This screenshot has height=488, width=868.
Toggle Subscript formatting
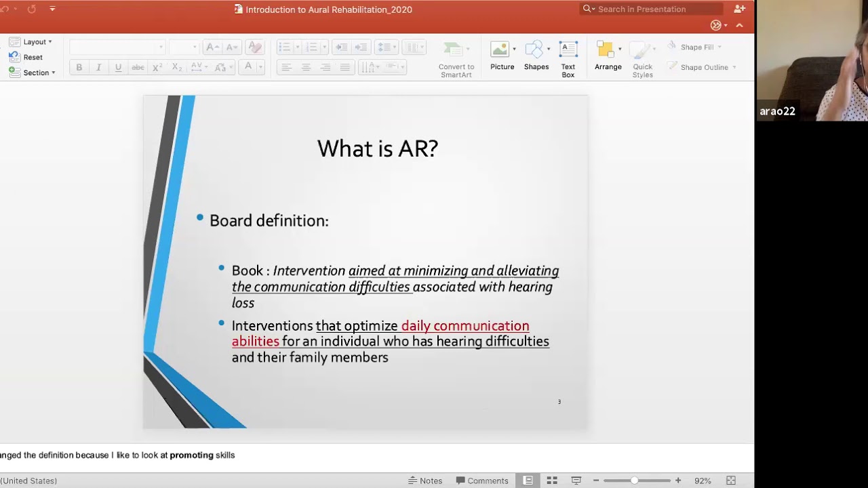tap(177, 67)
